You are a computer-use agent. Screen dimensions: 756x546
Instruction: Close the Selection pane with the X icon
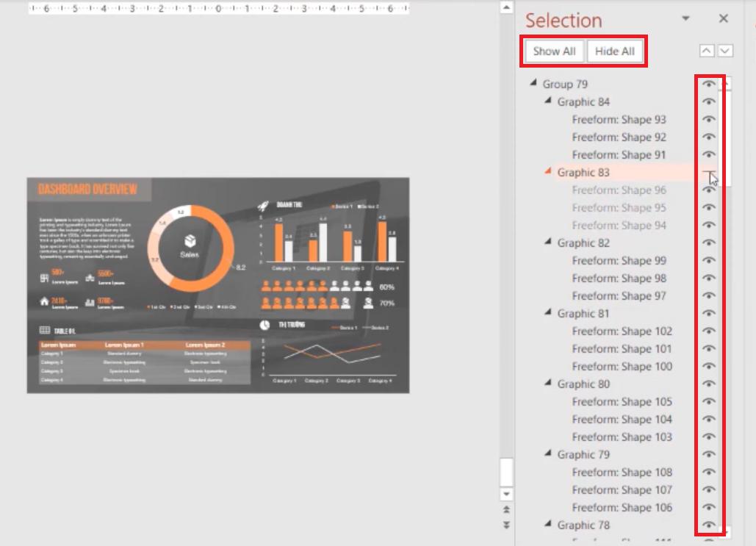[x=723, y=18]
